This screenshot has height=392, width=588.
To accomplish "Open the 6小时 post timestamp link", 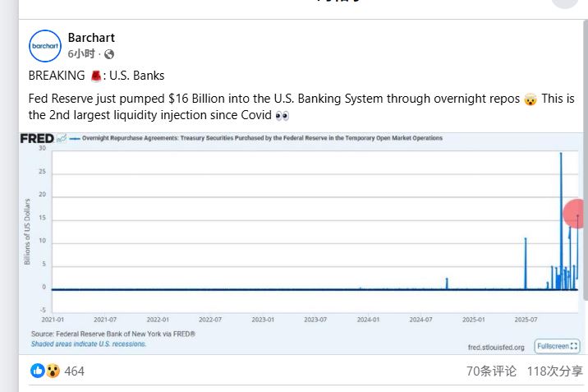I will [x=82, y=54].
